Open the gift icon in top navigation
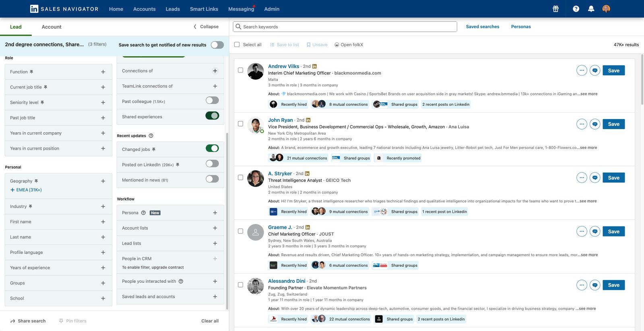 [555, 9]
